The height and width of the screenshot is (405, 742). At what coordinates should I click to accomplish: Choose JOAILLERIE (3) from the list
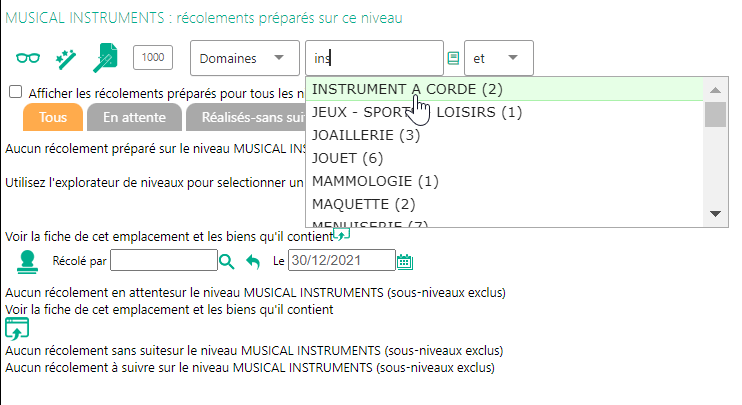365,135
